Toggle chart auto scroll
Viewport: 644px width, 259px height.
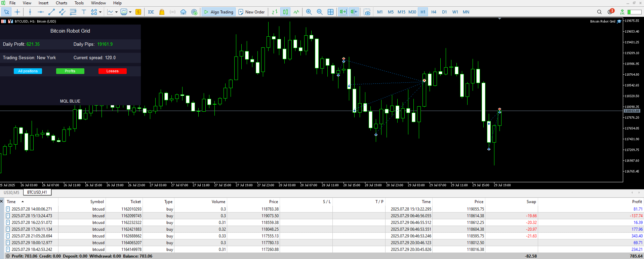coord(343,12)
